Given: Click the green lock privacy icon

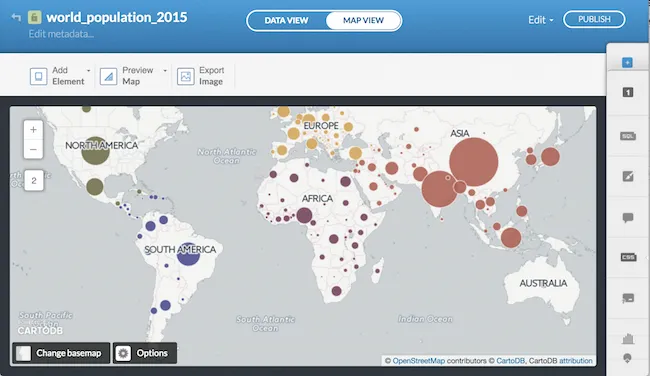Looking at the screenshot, I should click(x=34, y=17).
